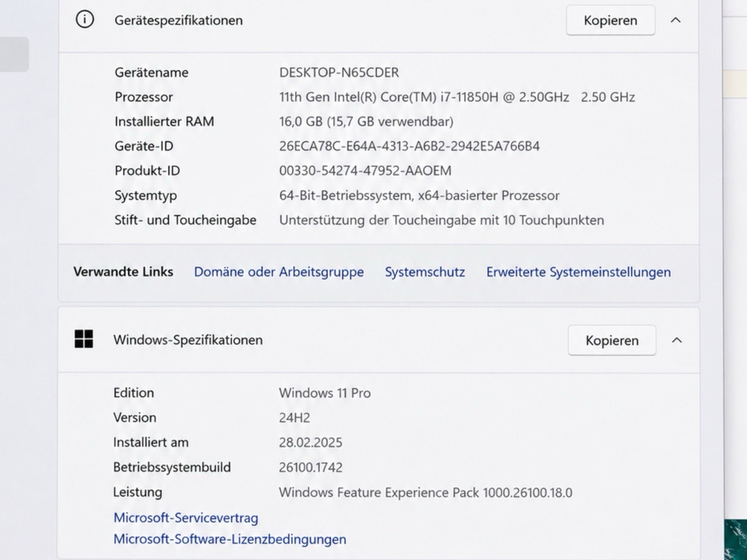This screenshot has width=747, height=560.
Task: Select the processor value i7-11850H text
Action: pos(457,97)
